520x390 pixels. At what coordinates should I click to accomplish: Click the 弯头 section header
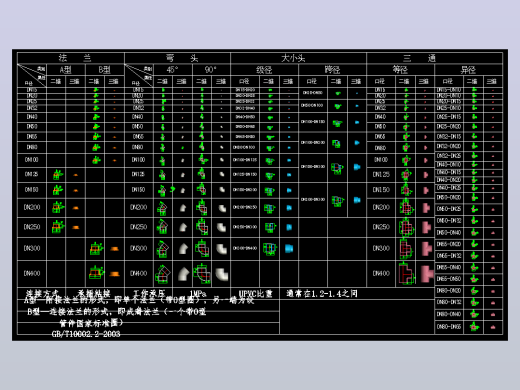[182, 58]
